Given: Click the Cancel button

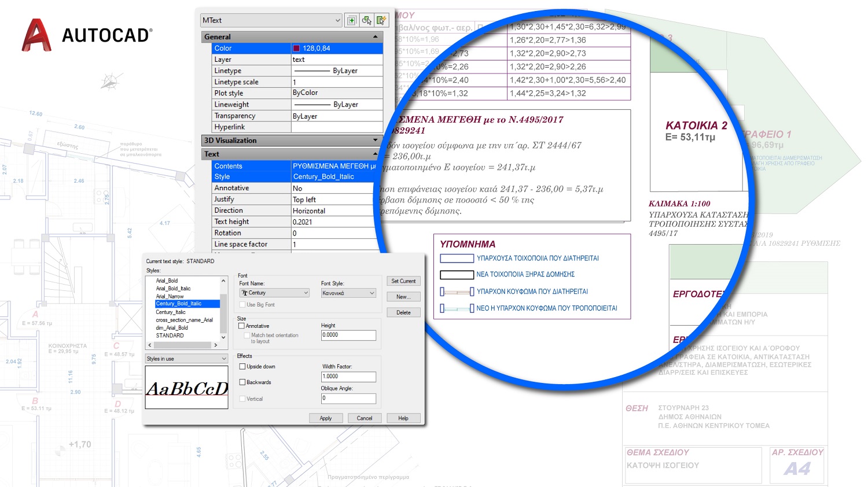Looking at the screenshot, I should click(365, 418).
